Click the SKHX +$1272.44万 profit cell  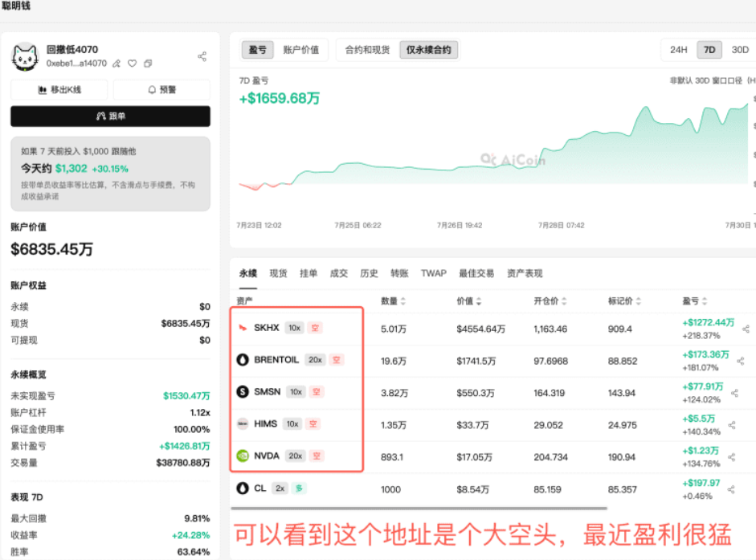click(x=708, y=323)
